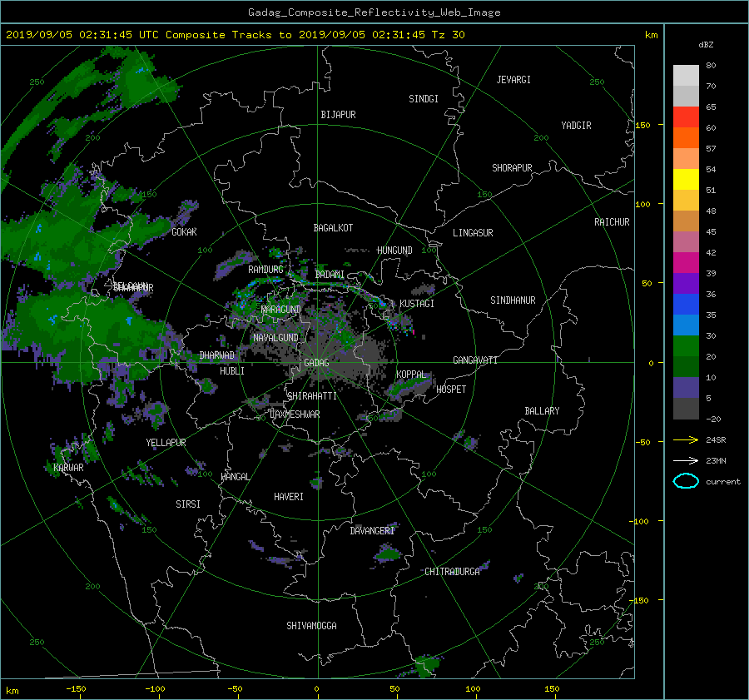Select the BALLARY label
Image resolution: width=749 pixels, height=700 pixels.
click(542, 411)
